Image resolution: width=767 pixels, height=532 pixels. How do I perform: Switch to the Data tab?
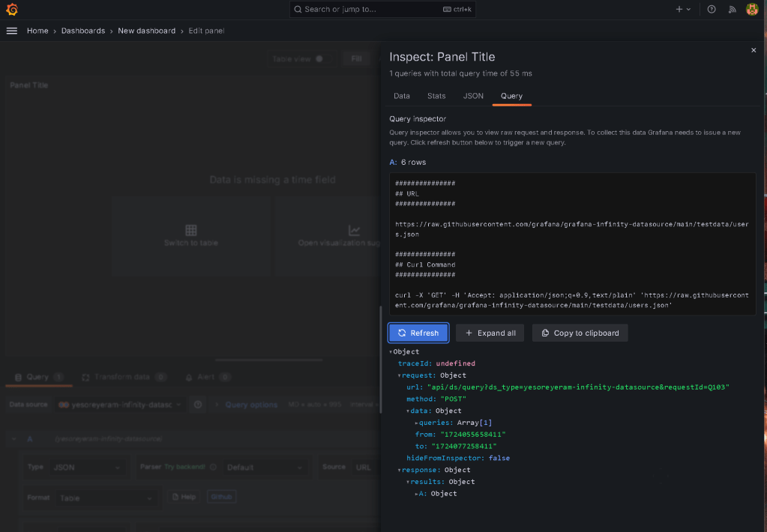402,96
